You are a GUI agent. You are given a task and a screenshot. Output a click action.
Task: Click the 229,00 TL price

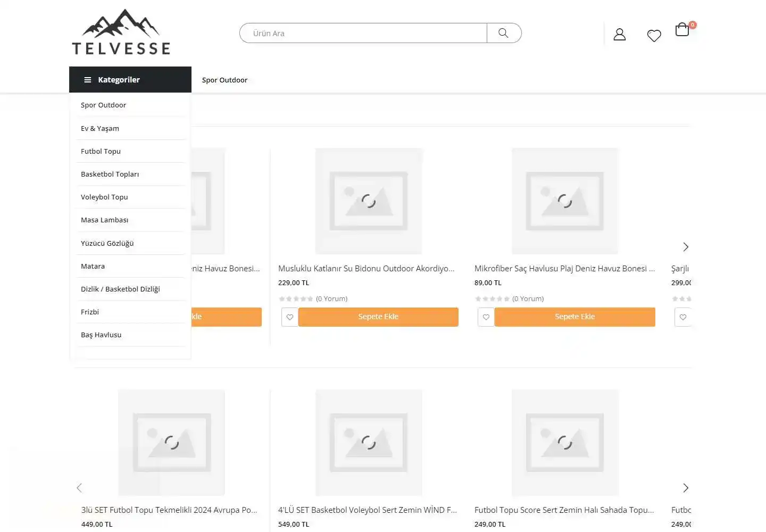point(294,283)
